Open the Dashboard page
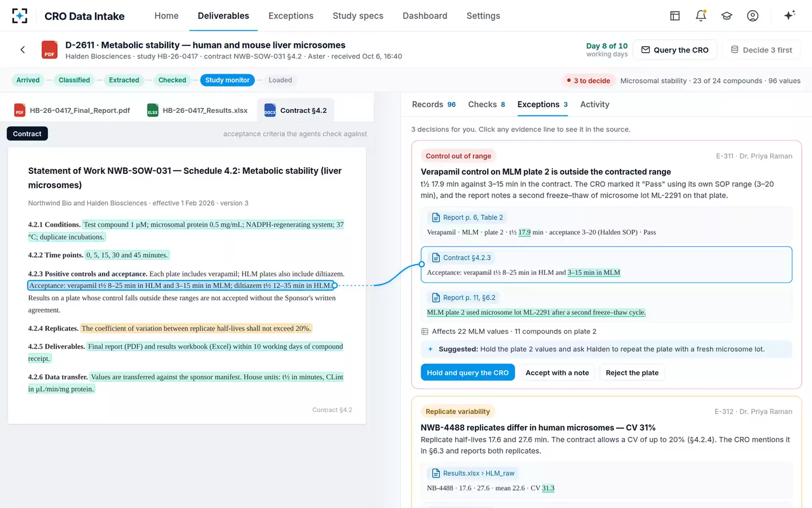This screenshot has height=508, width=812. [x=425, y=16]
